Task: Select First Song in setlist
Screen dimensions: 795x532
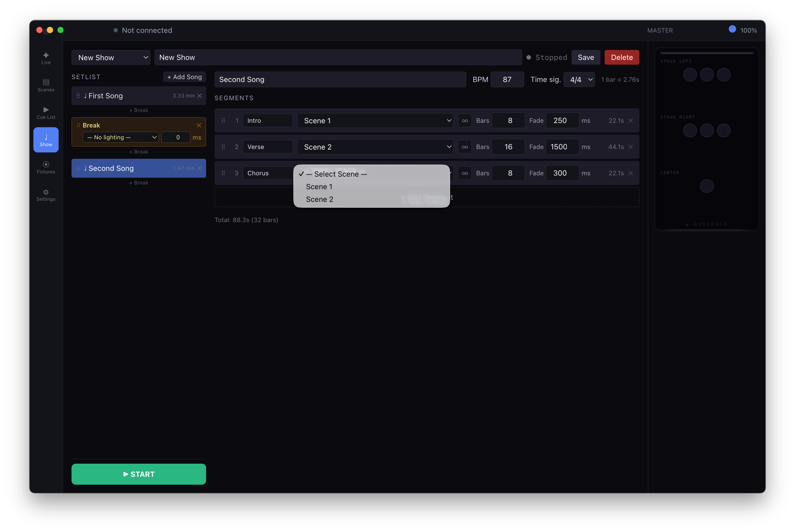Action: tap(139, 96)
